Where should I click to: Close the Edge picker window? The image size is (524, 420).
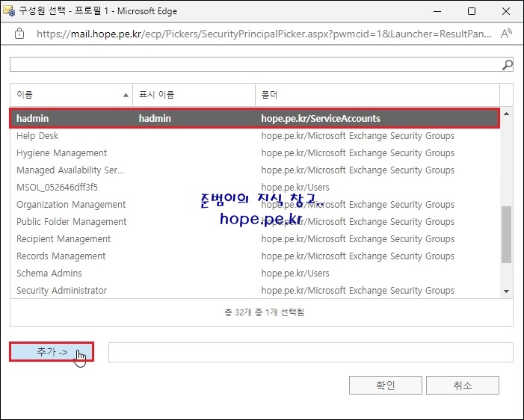(506, 11)
